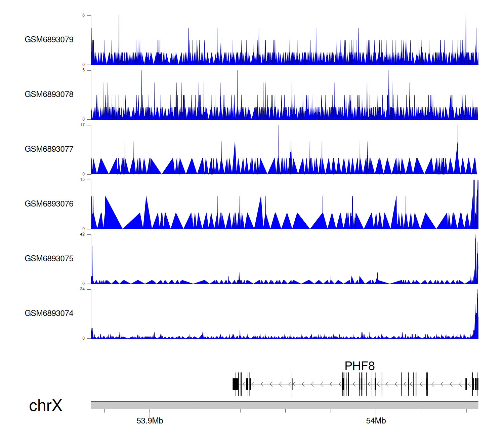Screen dimensions: 504x444
Task: Click the gray chromosome coordinate bar
Action: point(284,405)
